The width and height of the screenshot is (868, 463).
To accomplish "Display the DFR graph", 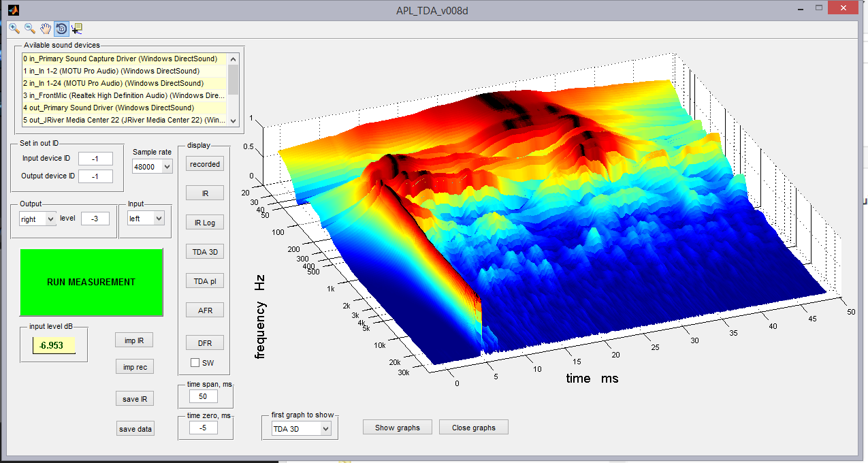I will pyautogui.click(x=205, y=343).
